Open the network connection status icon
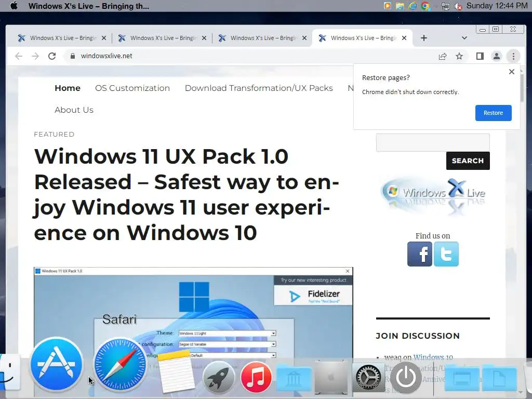This screenshot has width=532, height=399. (x=445, y=6)
